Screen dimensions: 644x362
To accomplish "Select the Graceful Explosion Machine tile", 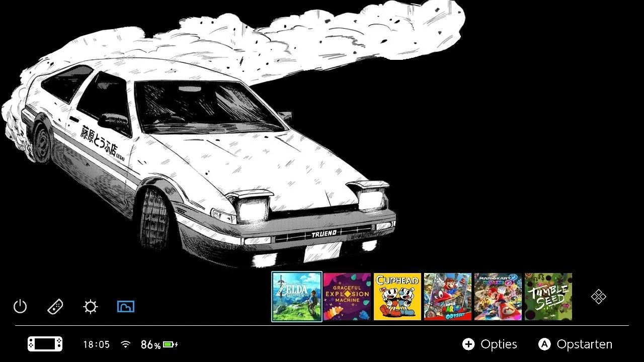I will [347, 297].
